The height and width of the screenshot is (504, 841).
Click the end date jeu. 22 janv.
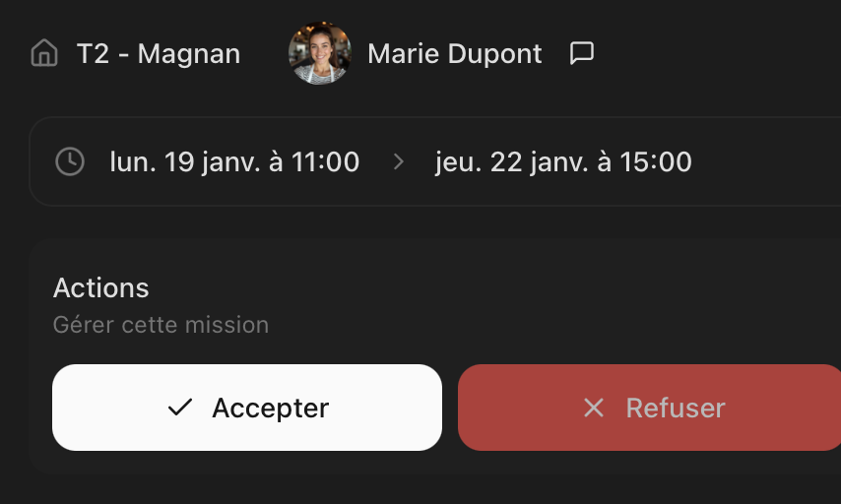512,161
